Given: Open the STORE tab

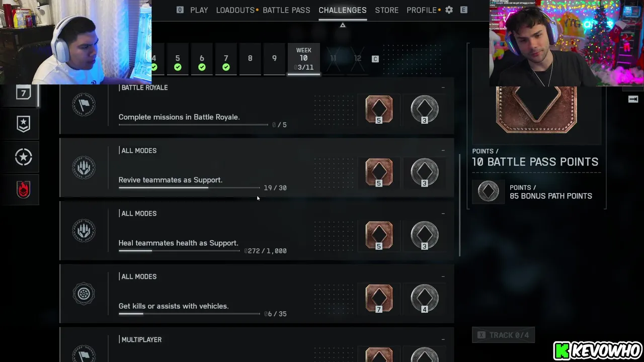Looking at the screenshot, I should (x=386, y=10).
